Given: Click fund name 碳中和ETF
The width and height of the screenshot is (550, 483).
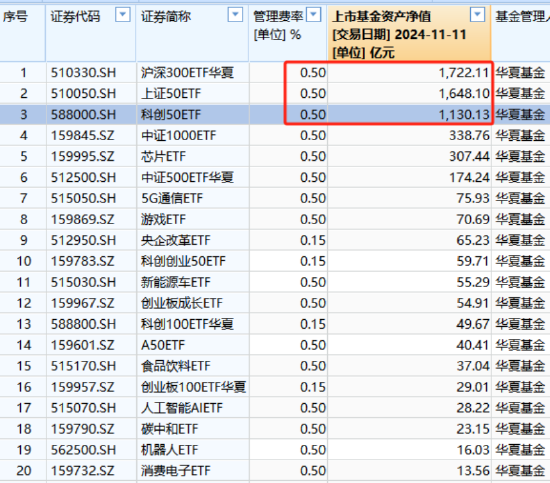Looking at the screenshot, I should (169, 429).
